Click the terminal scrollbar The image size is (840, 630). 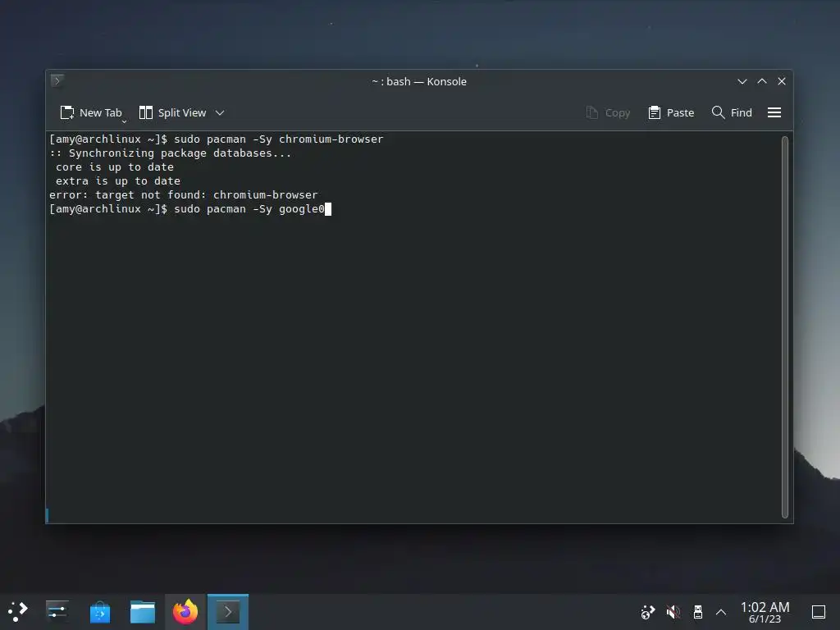click(x=785, y=326)
